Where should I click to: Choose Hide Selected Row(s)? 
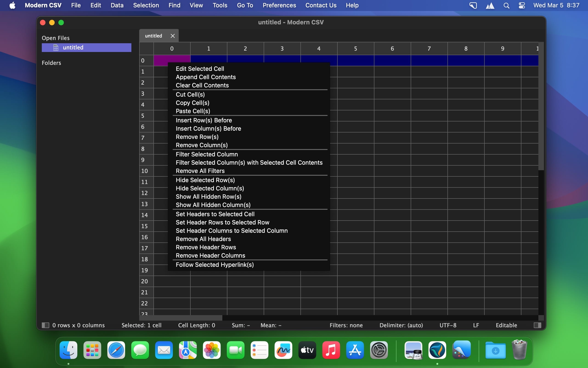[205, 180]
